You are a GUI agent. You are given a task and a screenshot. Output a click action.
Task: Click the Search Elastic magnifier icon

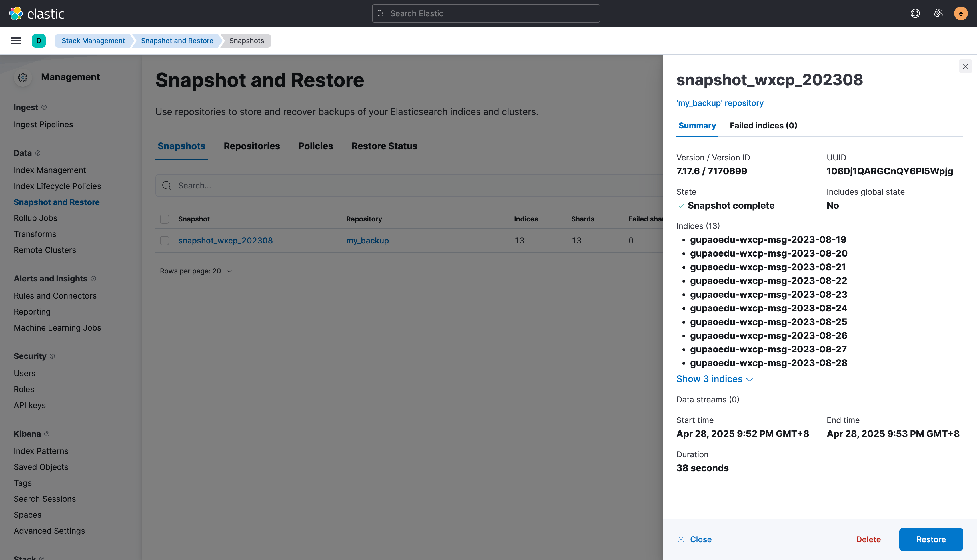pos(380,13)
